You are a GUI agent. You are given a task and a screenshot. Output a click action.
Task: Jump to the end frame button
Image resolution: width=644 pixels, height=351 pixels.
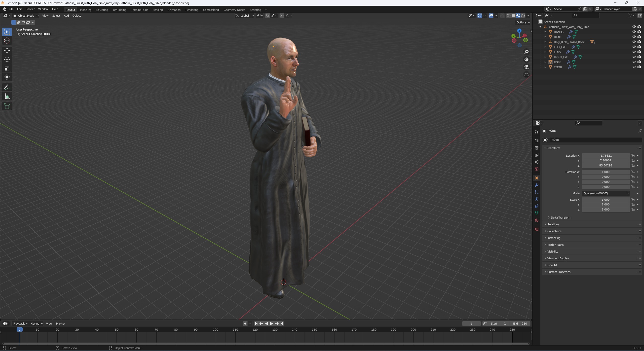tap(282, 324)
